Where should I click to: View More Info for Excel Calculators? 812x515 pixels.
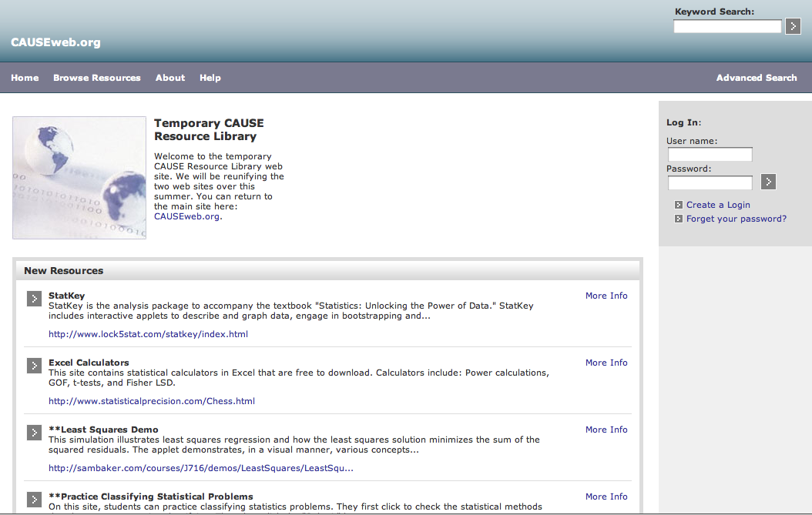(x=606, y=363)
